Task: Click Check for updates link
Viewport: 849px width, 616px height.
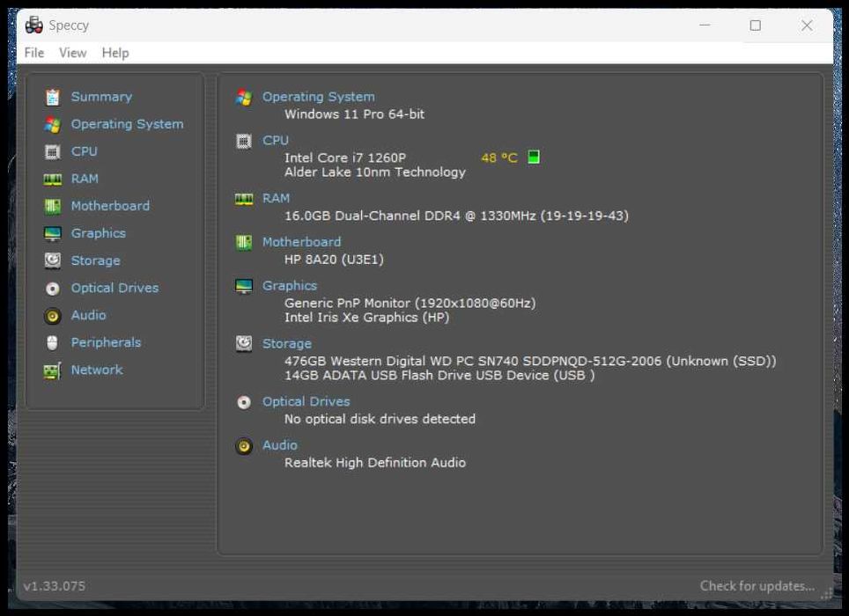Action: coord(757,586)
